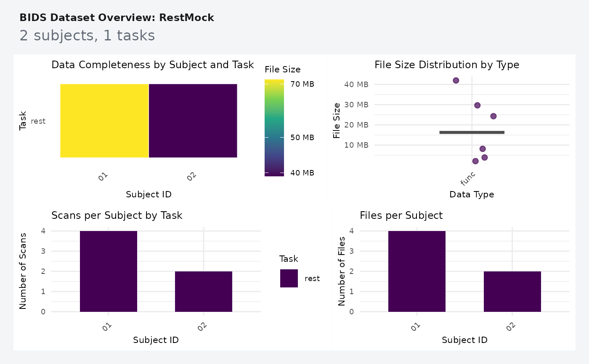
Task: Select subject 01 bar in Files per Subject
Action: click(x=417, y=271)
